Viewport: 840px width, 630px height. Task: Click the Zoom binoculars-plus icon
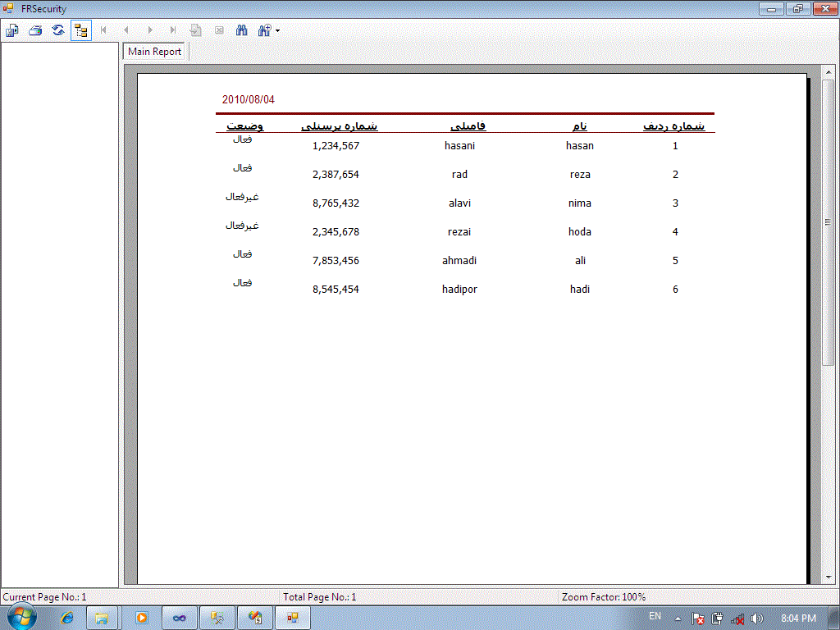point(264,30)
